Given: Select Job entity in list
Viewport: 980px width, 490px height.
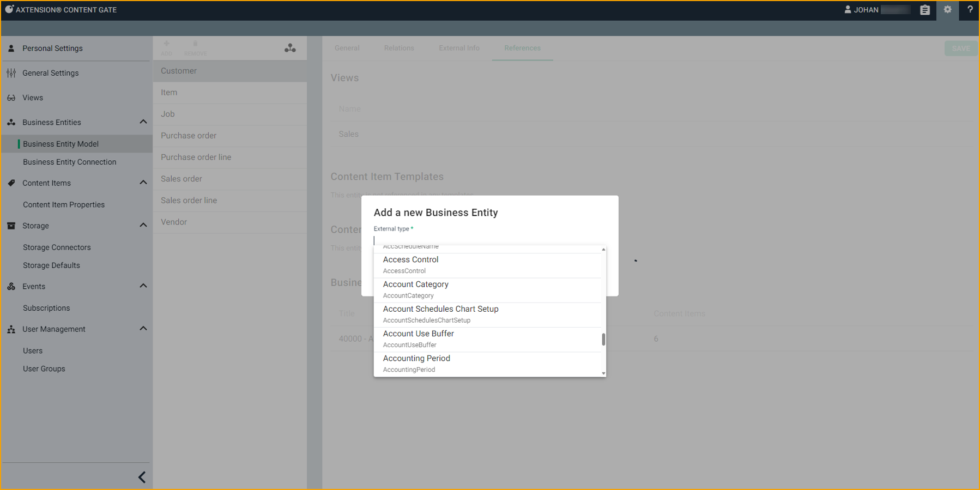Looking at the screenshot, I should tap(230, 114).
